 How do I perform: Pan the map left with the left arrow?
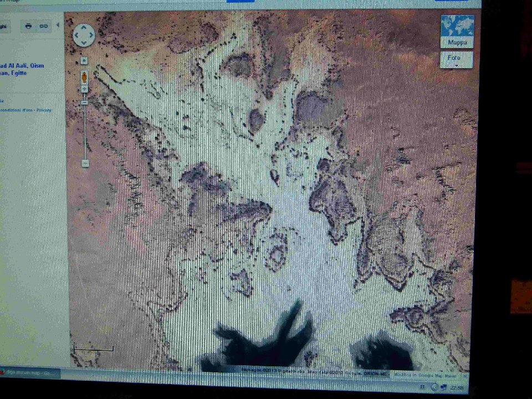(76, 35)
